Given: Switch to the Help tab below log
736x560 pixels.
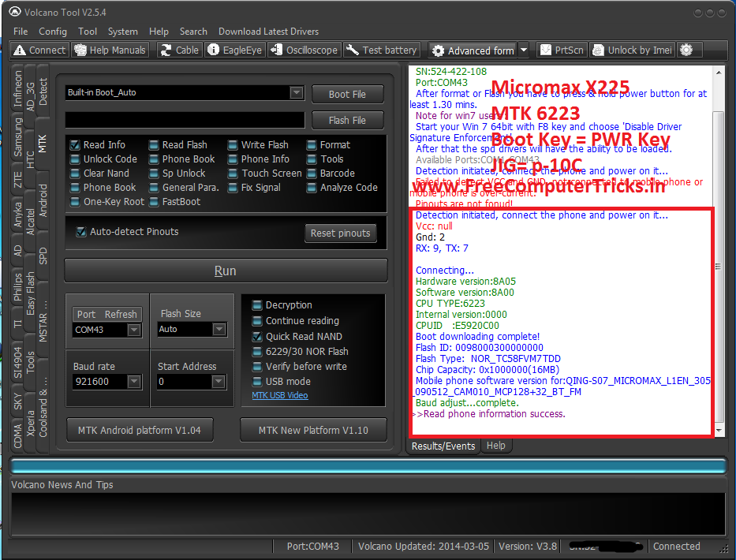Looking at the screenshot, I should click(x=495, y=445).
